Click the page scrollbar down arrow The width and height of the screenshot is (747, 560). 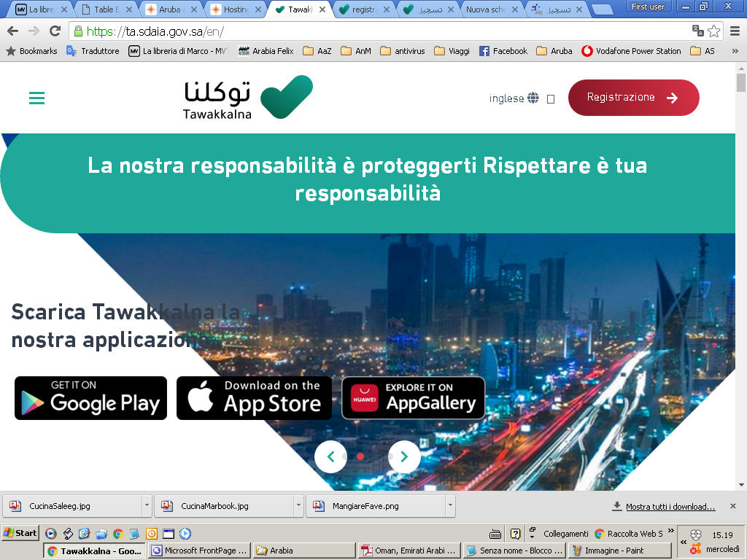click(741, 485)
